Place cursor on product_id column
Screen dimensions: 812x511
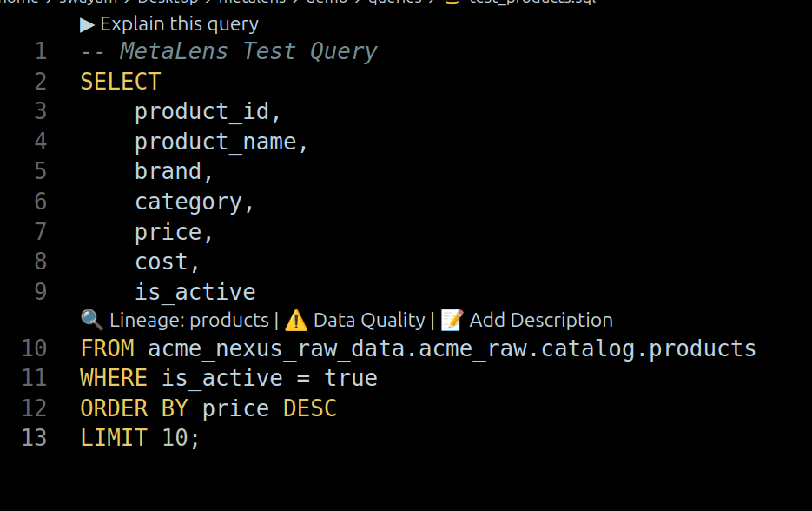[202, 111]
